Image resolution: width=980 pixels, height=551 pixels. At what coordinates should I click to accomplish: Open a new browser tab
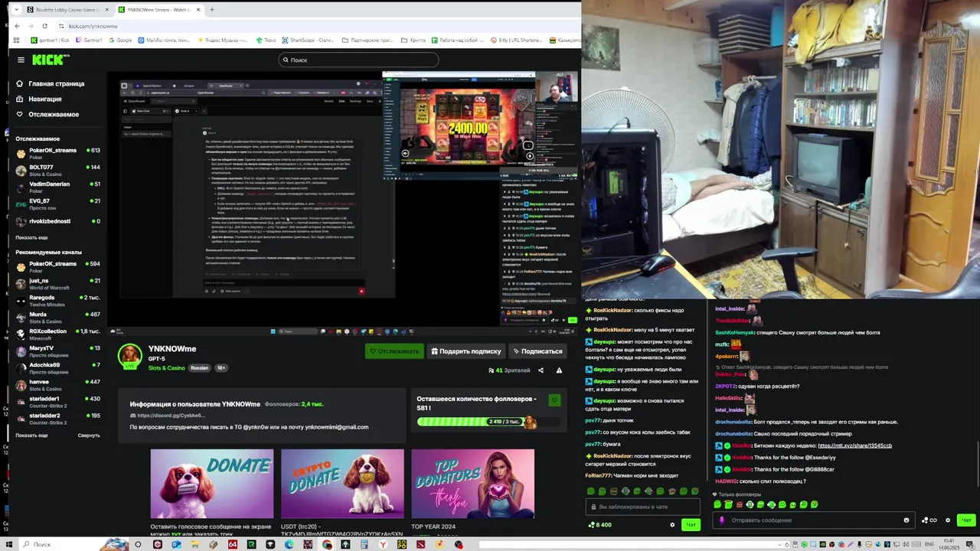pyautogui.click(x=212, y=10)
